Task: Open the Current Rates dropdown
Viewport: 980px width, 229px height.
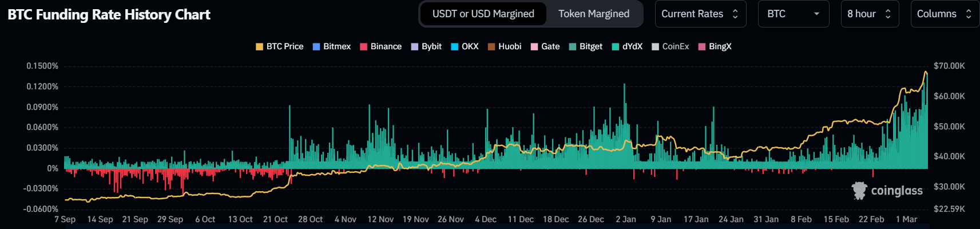Action: (x=700, y=14)
